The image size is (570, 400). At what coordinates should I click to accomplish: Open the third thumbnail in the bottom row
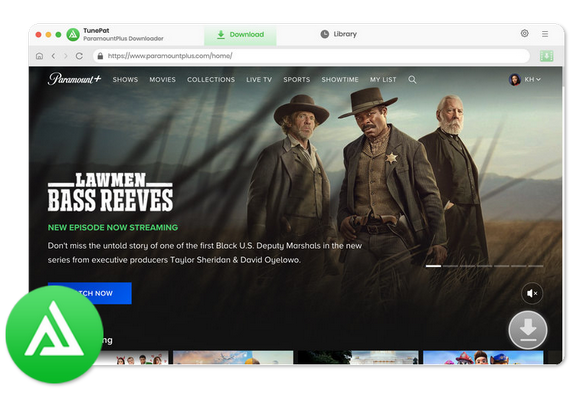(x=358, y=357)
